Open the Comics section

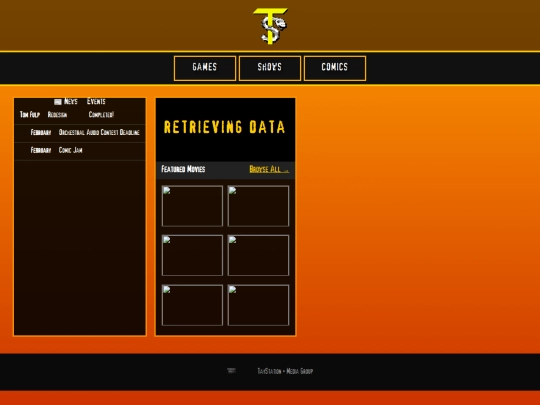tap(335, 68)
